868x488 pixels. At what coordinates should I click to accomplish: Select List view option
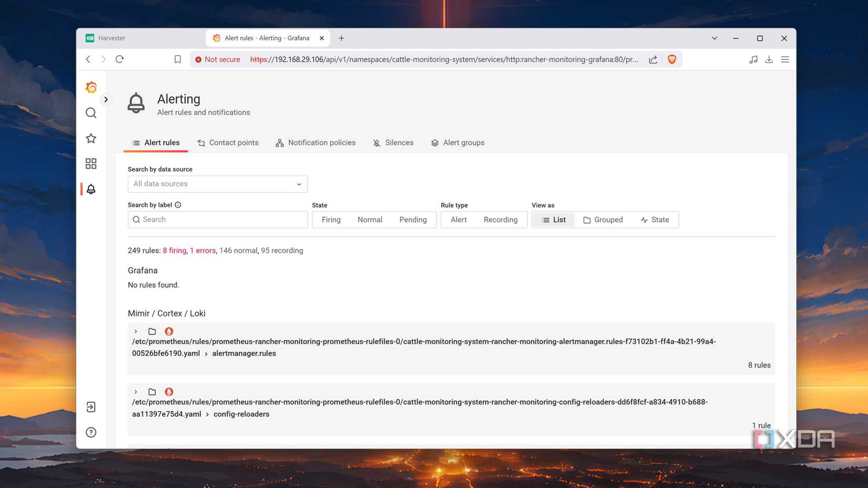(x=554, y=220)
